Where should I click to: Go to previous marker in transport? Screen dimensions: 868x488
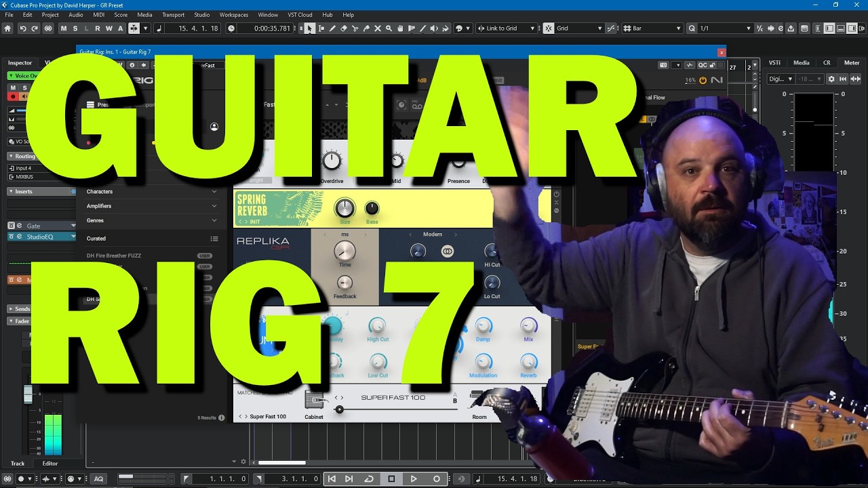(x=332, y=479)
